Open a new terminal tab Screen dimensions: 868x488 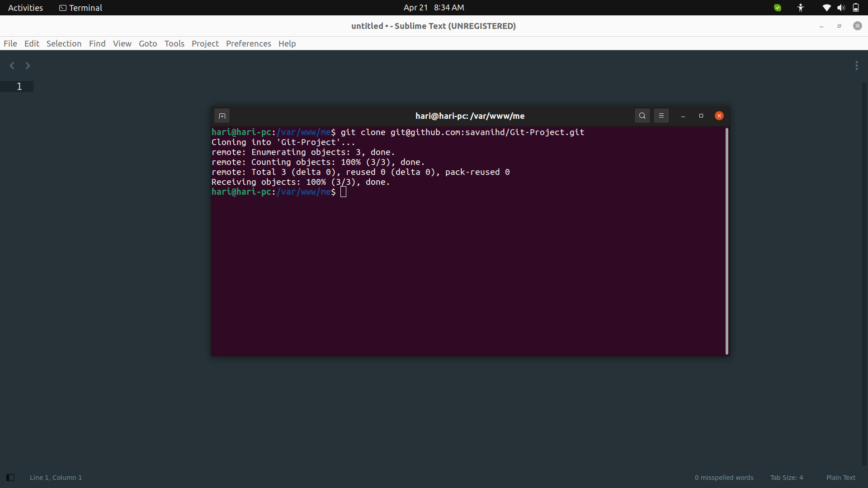[222, 116]
